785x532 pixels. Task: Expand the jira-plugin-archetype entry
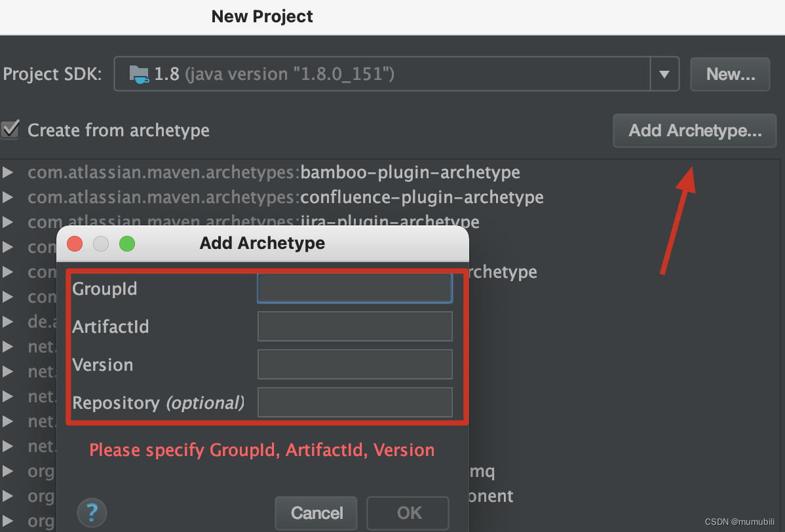(9, 221)
